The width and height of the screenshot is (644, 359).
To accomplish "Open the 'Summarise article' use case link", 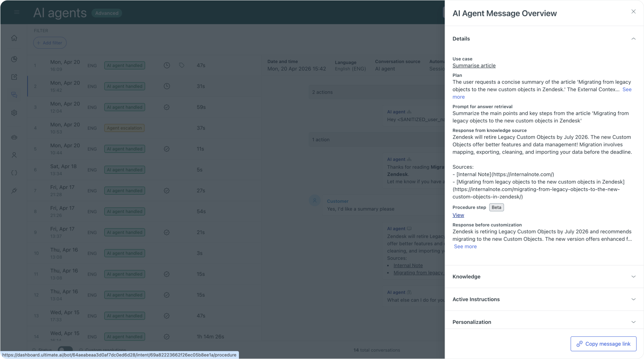I will pos(474,66).
